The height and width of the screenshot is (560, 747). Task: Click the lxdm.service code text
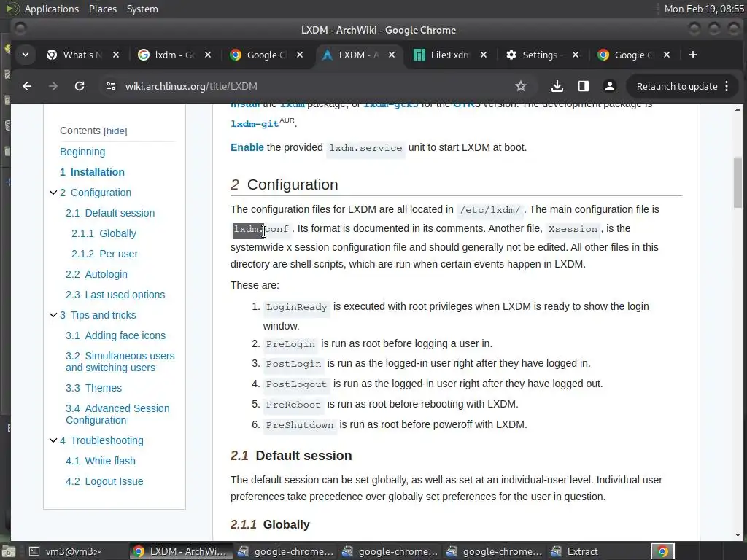coord(365,147)
